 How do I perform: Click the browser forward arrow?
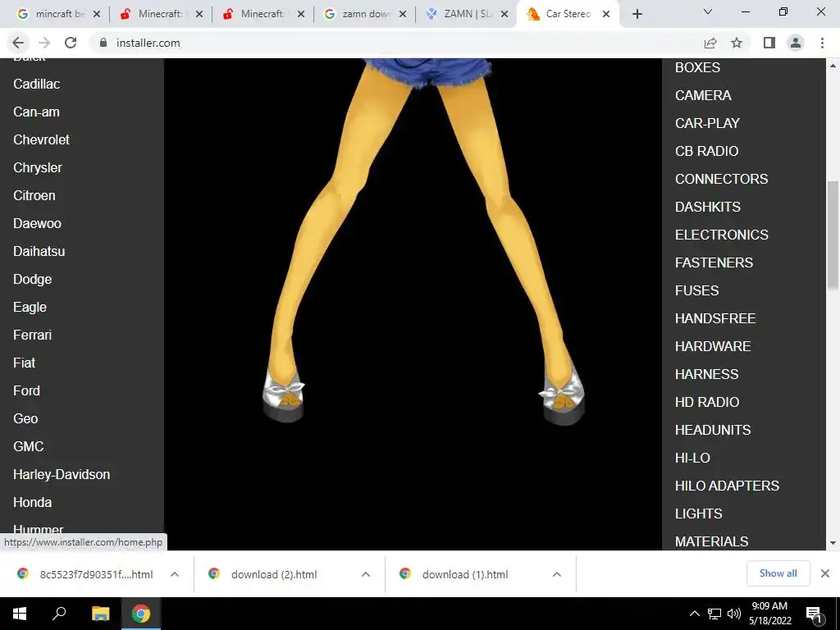[44, 43]
